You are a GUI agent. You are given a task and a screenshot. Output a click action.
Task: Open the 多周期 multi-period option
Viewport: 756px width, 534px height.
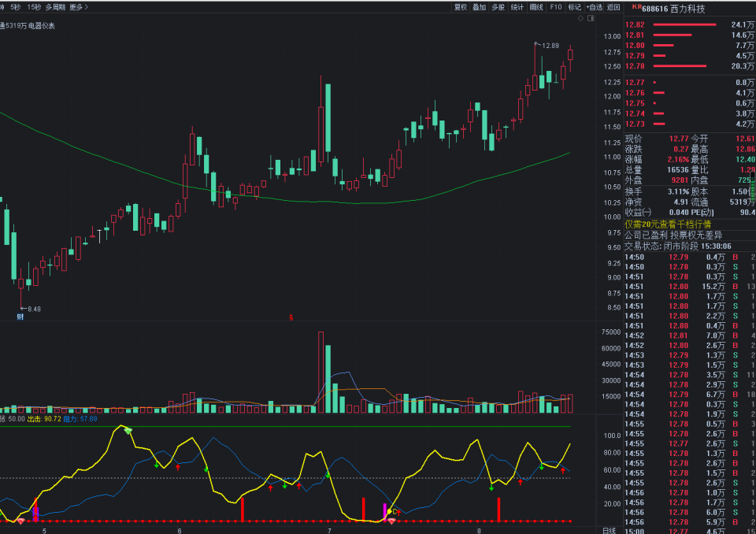(55, 7)
